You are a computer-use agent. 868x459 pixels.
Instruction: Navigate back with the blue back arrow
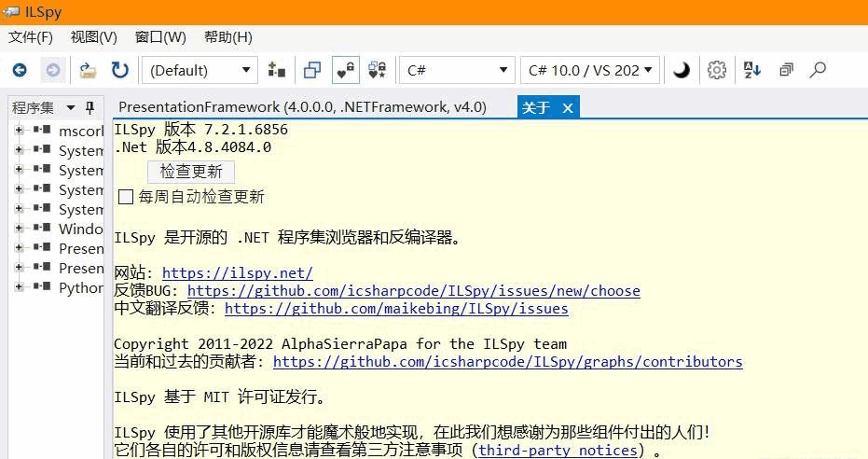(x=20, y=70)
